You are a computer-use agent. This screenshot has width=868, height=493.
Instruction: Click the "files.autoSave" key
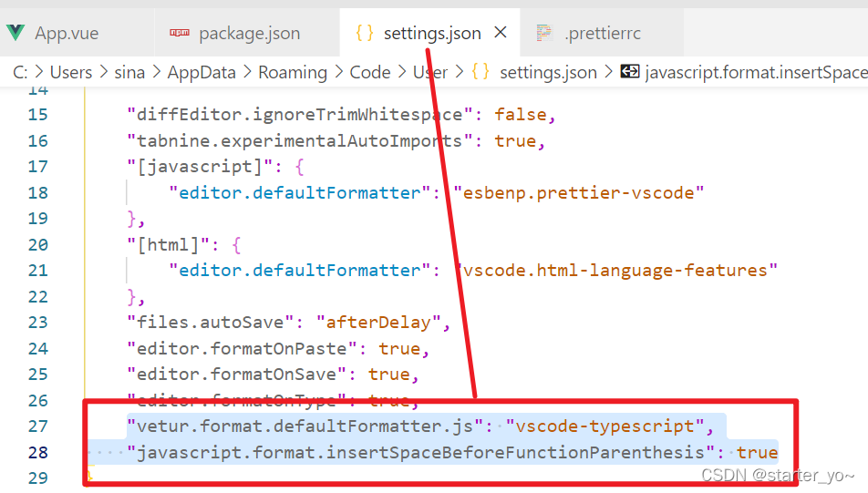point(211,322)
